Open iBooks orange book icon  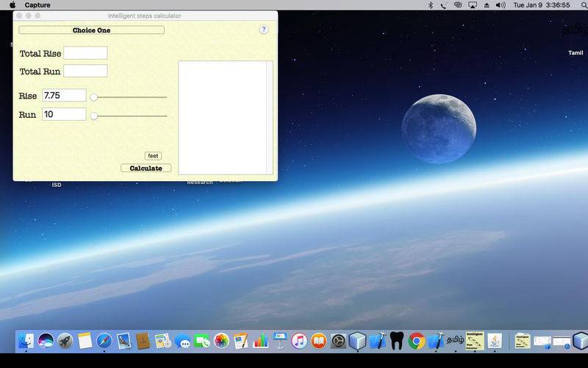pos(319,341)
